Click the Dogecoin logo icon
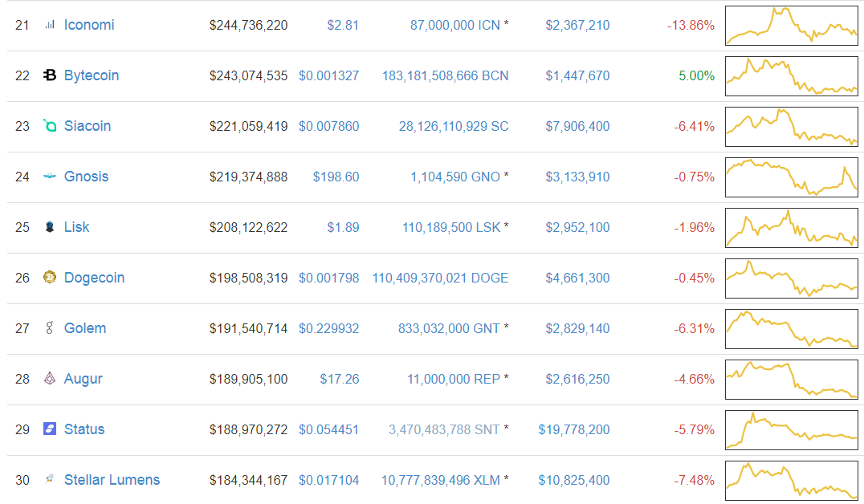Viewport: 864px width, 504px height. coord(50,278)
